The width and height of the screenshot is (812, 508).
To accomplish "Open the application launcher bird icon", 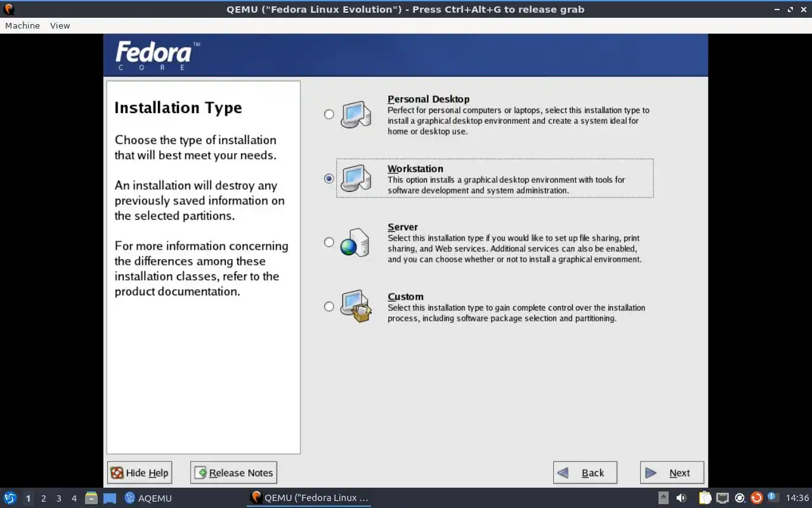I will point(10,498).
